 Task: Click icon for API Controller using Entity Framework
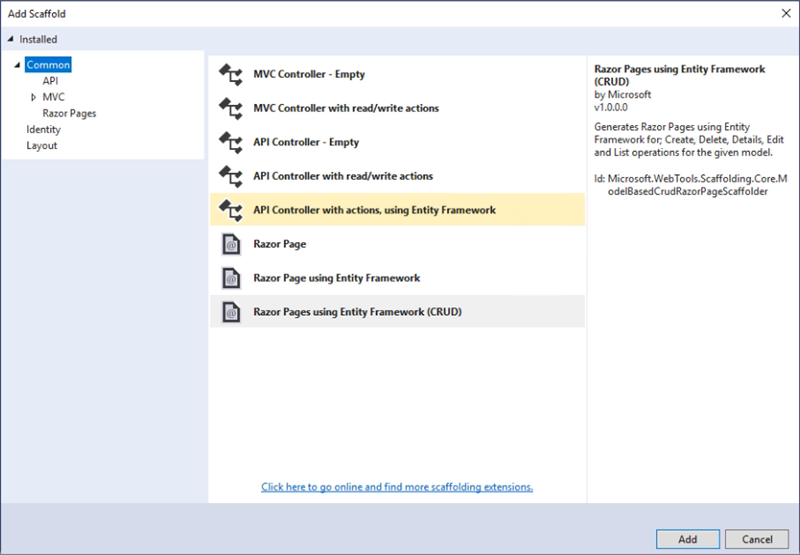[231, 210]
